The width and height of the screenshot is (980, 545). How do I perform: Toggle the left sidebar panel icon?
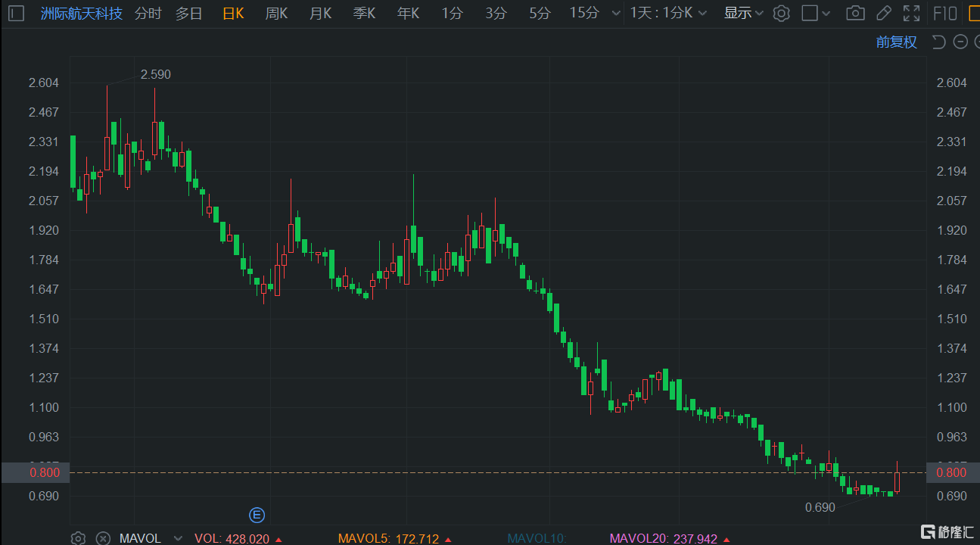pos(17,13)
